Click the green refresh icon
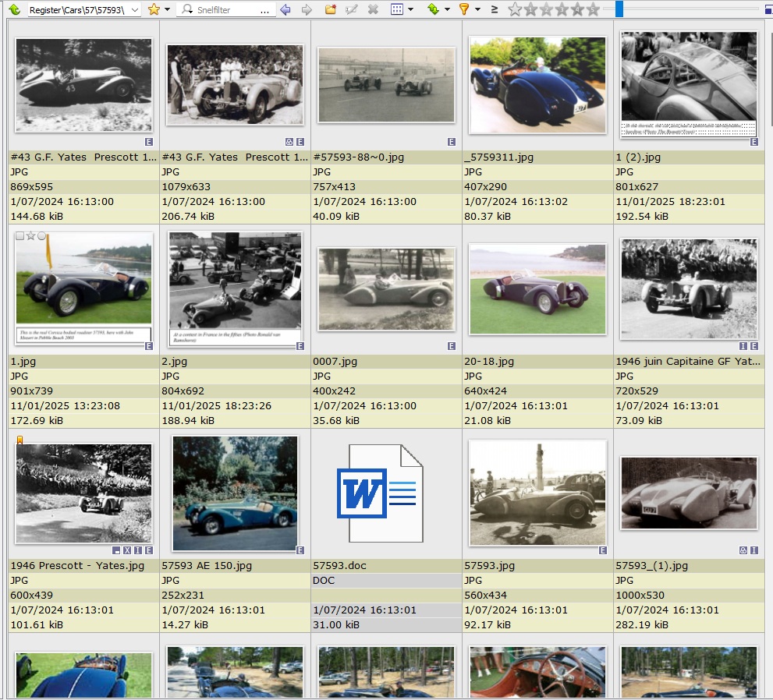 [433, 9]
